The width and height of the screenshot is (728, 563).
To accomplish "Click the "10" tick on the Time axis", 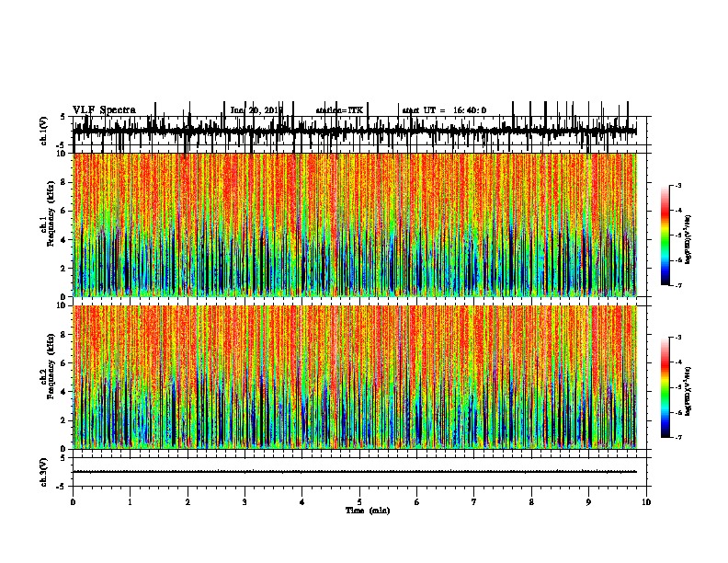I will point(646,502).
